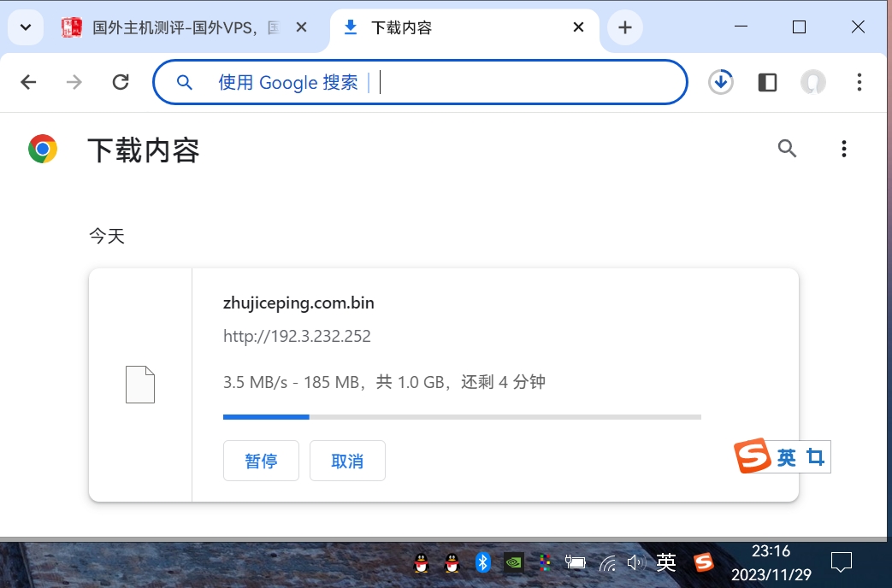This screenshot has height=588, width=892.
Task: Open the Chrome main menu
Action: coord(859,82)
